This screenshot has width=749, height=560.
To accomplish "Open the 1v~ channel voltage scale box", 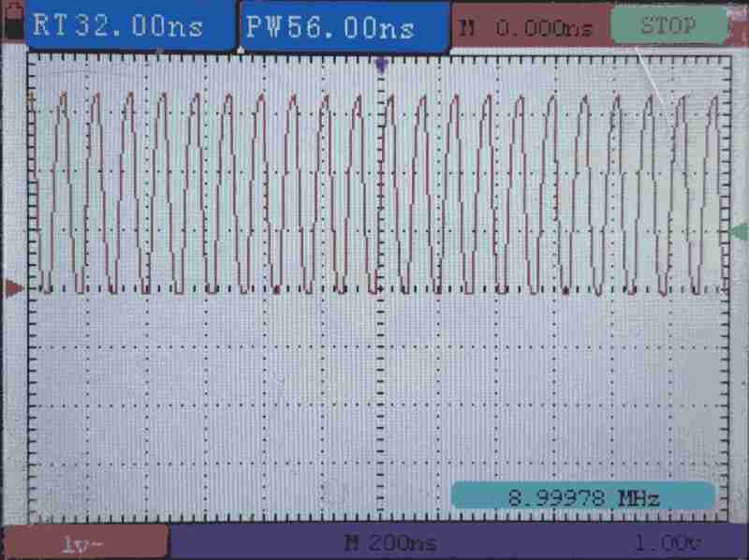I will coord(84,543).
